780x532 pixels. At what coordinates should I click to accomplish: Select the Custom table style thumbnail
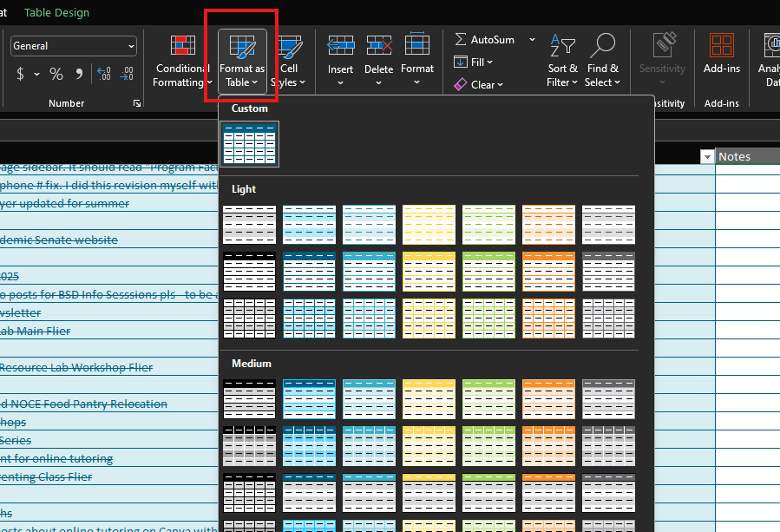coord(249,144)
